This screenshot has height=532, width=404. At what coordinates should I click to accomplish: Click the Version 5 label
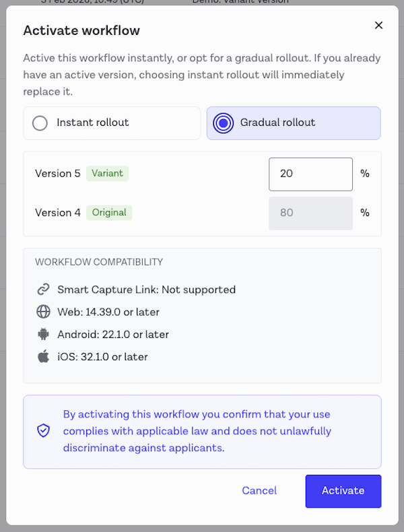coord(57,174)
